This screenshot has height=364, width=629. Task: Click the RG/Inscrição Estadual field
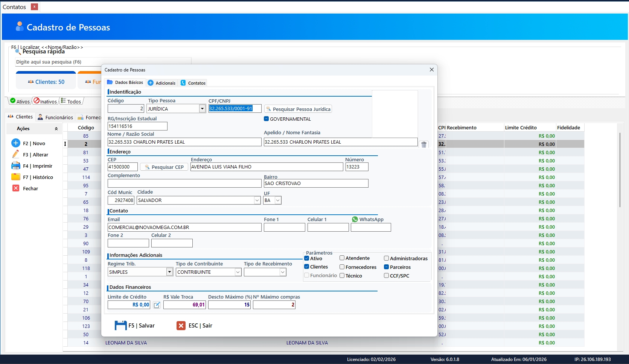(137, 126)
